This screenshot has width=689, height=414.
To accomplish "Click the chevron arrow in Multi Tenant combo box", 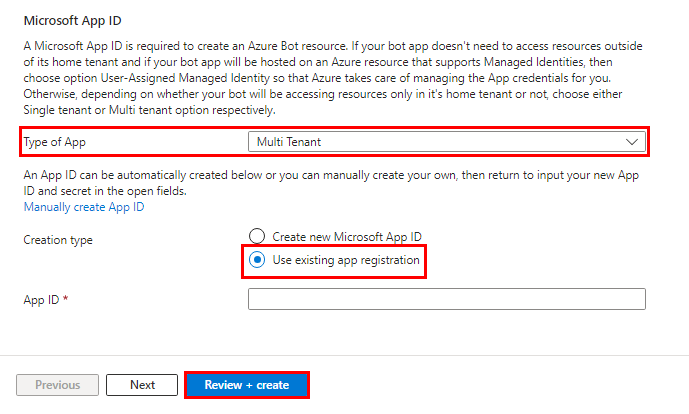I will 632,142.
